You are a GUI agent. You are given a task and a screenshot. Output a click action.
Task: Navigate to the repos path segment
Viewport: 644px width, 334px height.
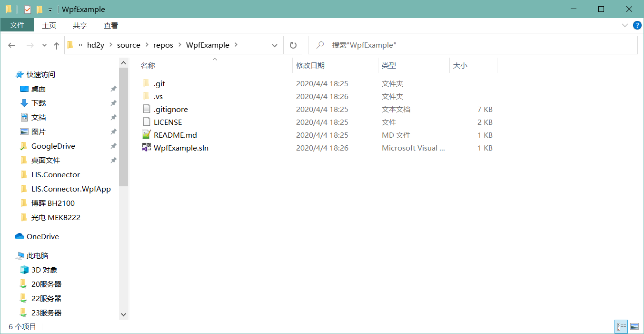pyautogui.click(x=163, y=45)
